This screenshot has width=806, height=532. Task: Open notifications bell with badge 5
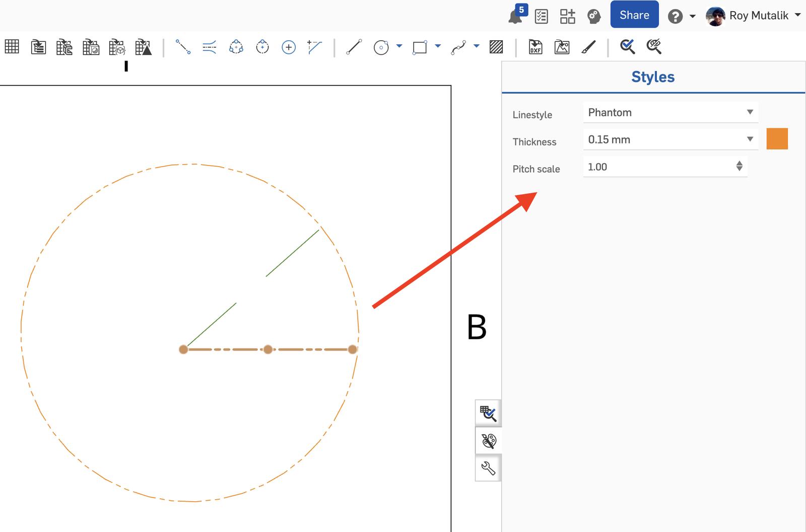click(x=515, y=16)
